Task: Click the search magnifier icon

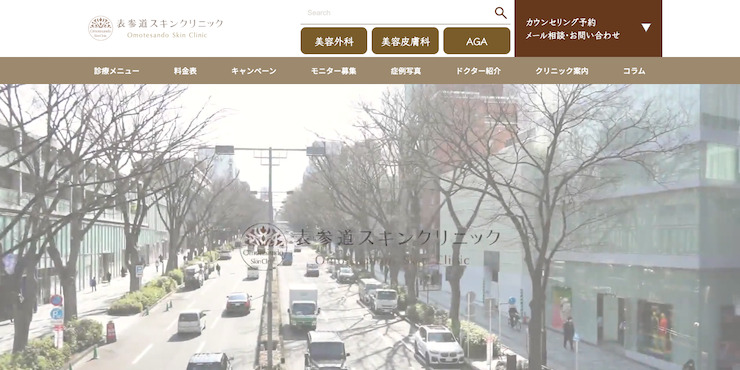Action: coord(501,13)
